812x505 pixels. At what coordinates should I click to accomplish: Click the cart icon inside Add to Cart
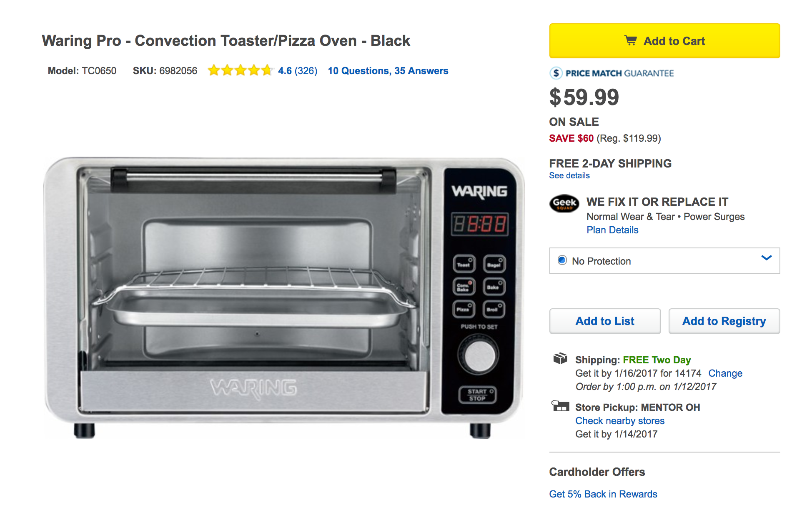[631, 40]
